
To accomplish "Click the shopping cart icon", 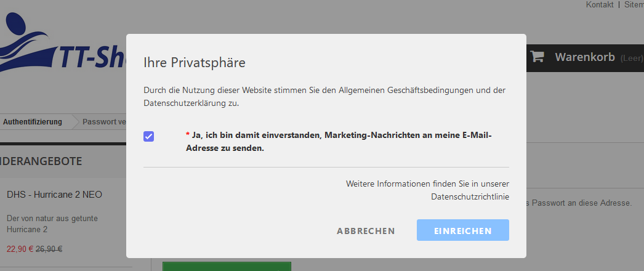I will coord(537,57).
